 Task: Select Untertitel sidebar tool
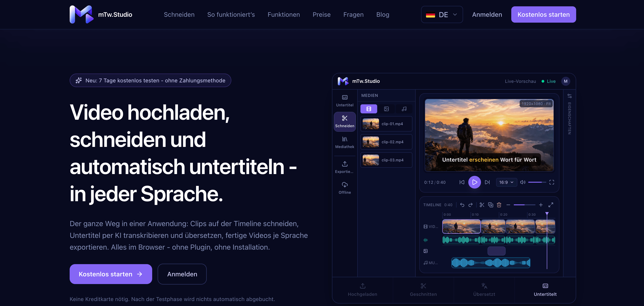point(345,101)
